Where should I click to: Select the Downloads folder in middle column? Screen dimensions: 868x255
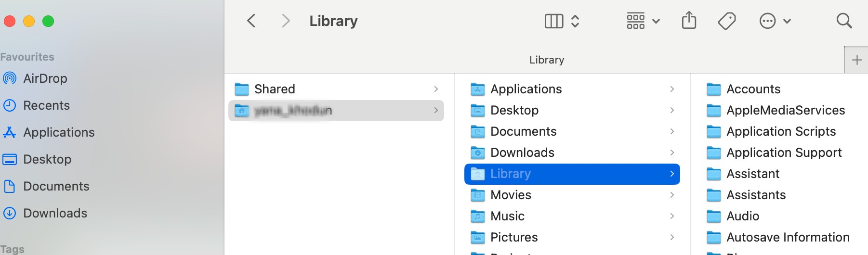coord(572,153)
